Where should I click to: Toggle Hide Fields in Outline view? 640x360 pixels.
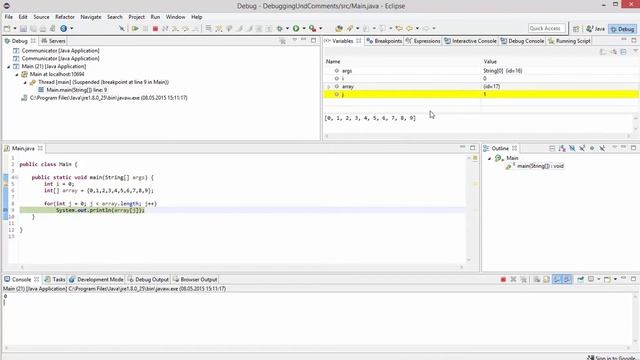tap(572, 148)
